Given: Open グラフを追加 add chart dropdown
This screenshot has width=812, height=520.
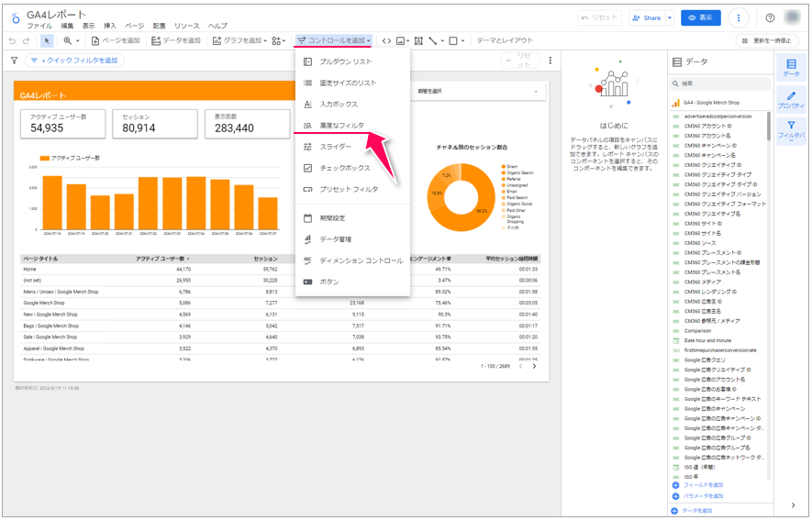Looking at the screenshot, I should tap(239, 40).
